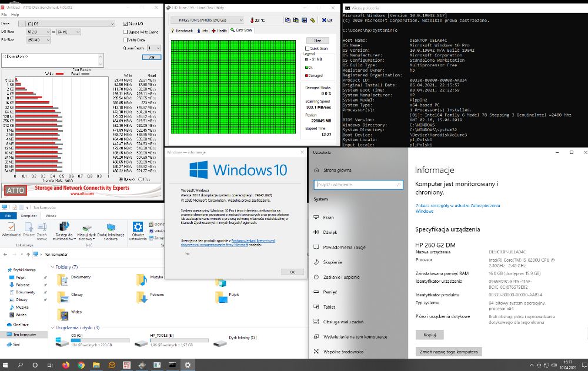Click taskbar search magnifier icon
This screenshot has width=588, height=371.
pos(20,365)
